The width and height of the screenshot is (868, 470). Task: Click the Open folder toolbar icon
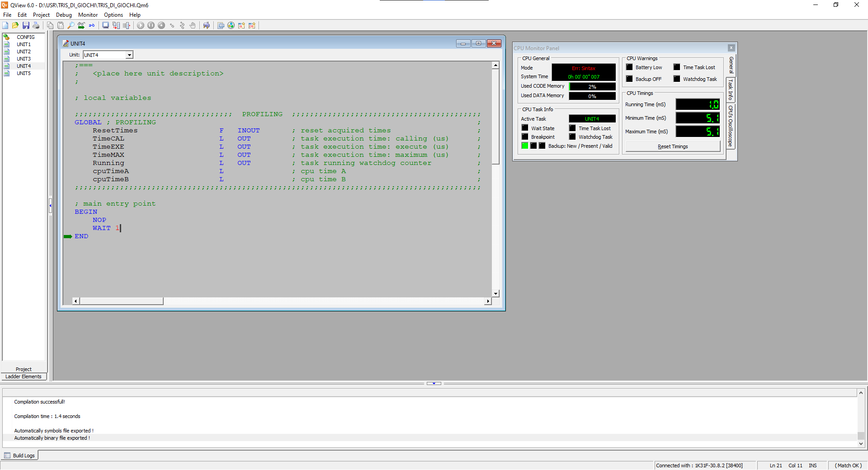[15, 26]
